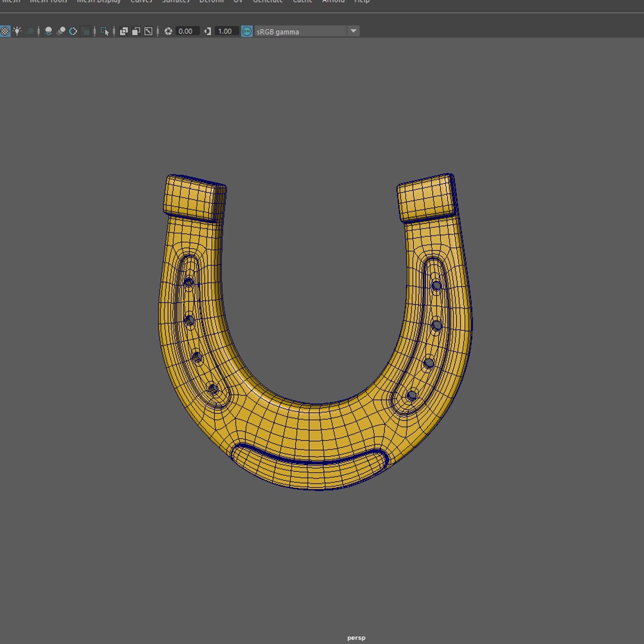Click the Gamma contrast icon
Image resolution: width=644 pixels, height=644 pixels.
208,31
